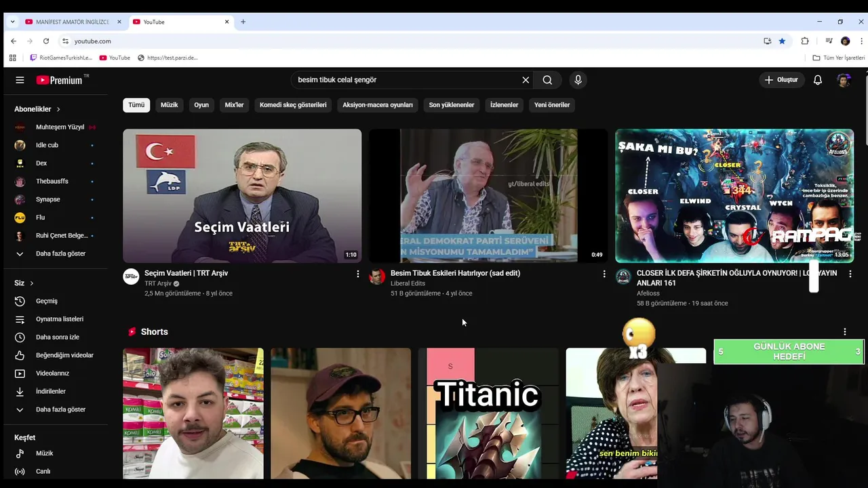
Task: Expand Daha fazla göster under subscriptions
Action: tap(56, 253)
